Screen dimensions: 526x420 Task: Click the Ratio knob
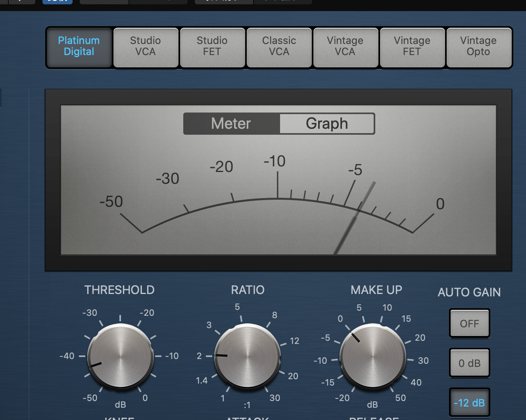click(x=247, y=356)
